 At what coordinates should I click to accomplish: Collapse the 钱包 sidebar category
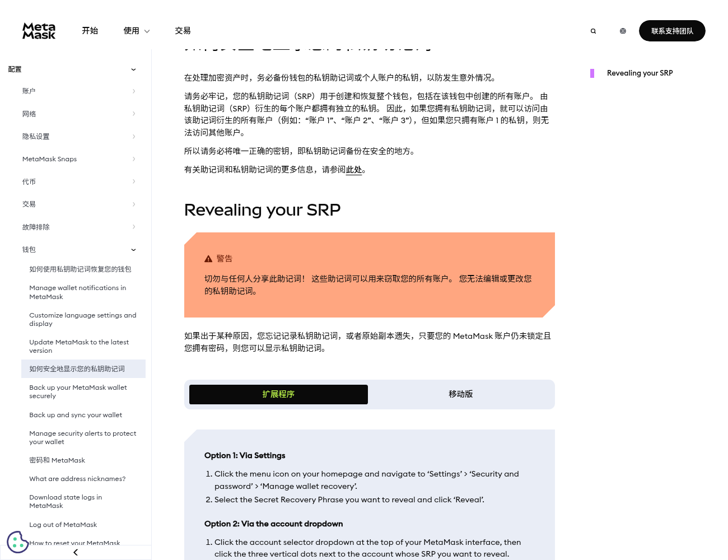[x=79, y=250]
